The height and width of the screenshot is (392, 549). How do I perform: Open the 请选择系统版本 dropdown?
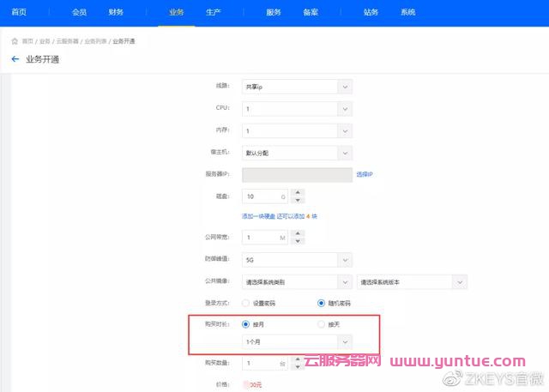tap(411, 281)
